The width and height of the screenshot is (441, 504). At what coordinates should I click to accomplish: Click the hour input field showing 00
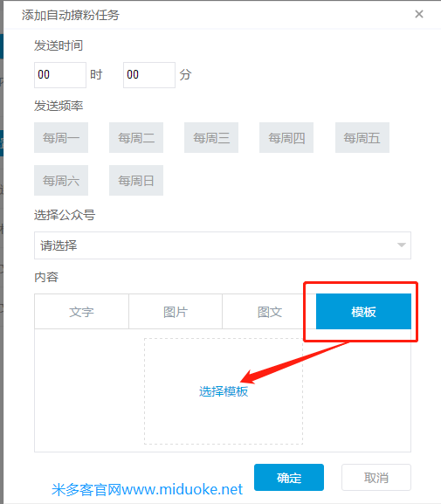click(60, 75)
